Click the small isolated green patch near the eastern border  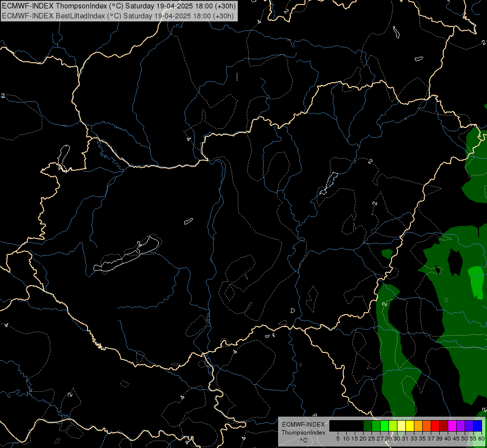[387, 254]
